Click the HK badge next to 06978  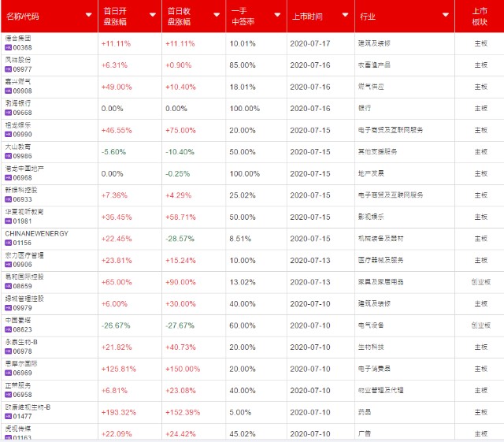pos(9,352)
